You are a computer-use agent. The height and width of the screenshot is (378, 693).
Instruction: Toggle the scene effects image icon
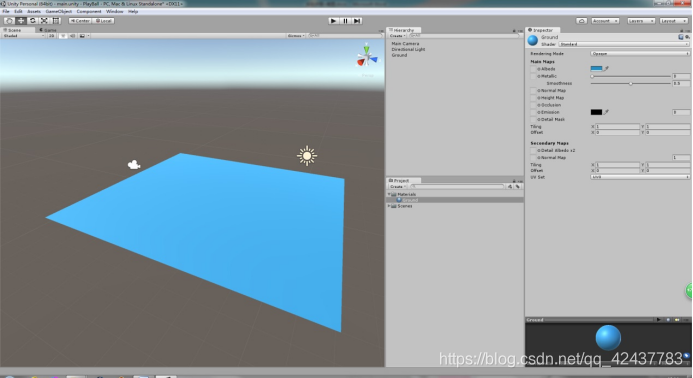point(82,36)
